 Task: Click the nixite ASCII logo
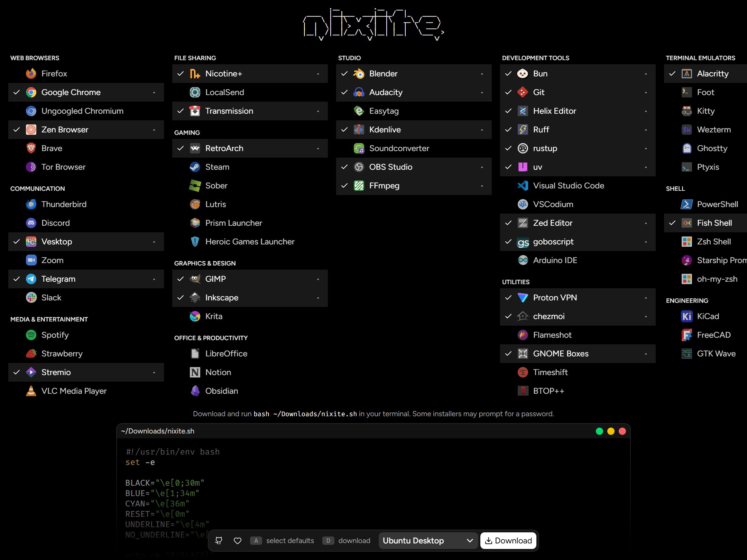[x=373, y=24]
